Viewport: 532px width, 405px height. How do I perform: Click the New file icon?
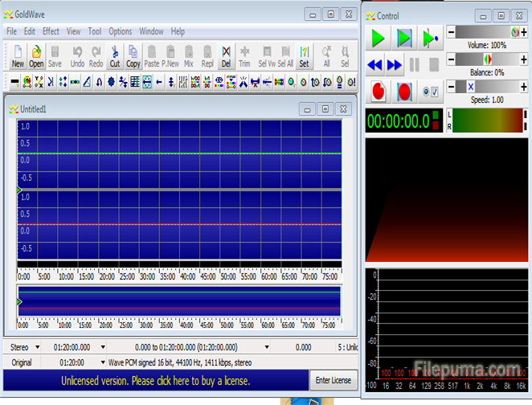click(x=18, y=55)
